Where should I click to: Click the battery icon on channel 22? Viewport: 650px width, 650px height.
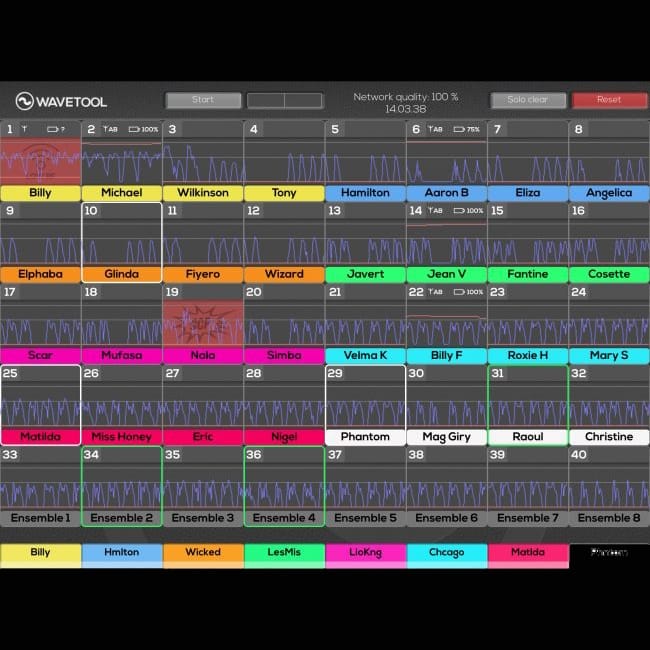click(x=459, y=292)
